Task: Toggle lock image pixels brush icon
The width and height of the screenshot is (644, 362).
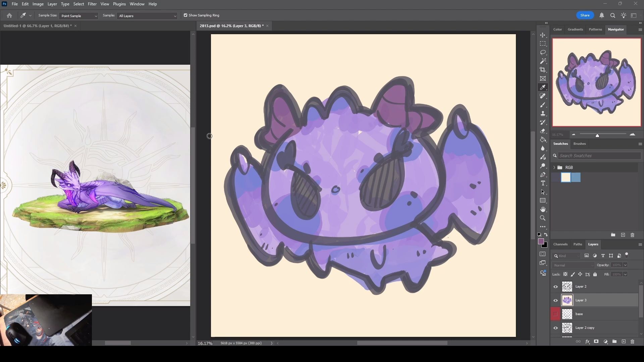Action: click(573, 274)
